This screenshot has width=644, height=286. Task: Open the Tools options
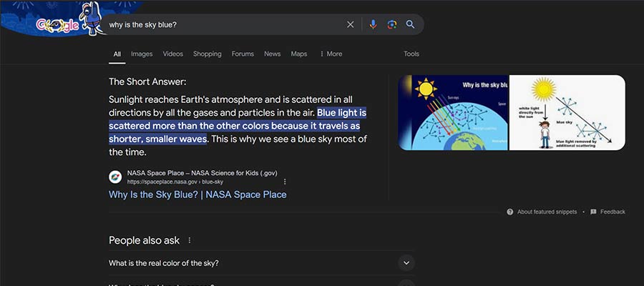[x=411, y=54]
